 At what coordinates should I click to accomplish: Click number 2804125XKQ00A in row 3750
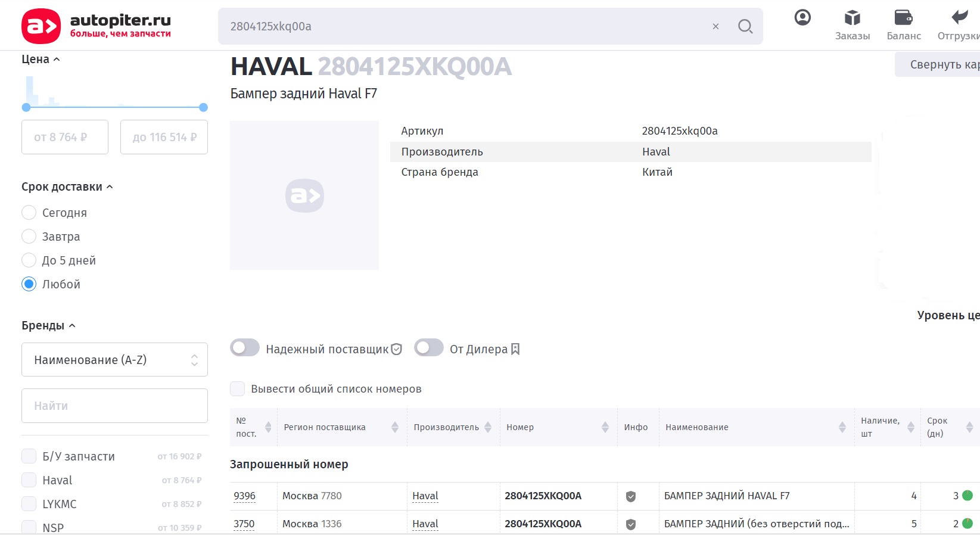pyautogui.click(x=543, y=524)
